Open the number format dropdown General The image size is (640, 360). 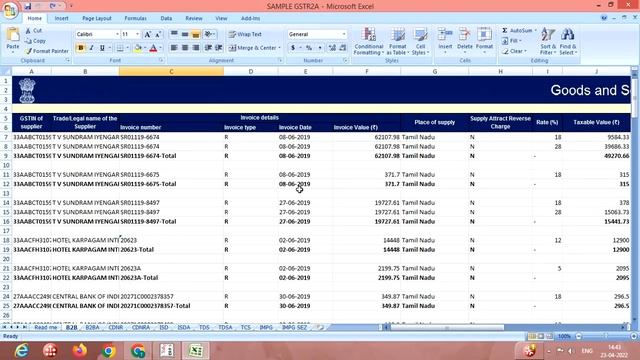pyautogui.click(x=344, y=34)
